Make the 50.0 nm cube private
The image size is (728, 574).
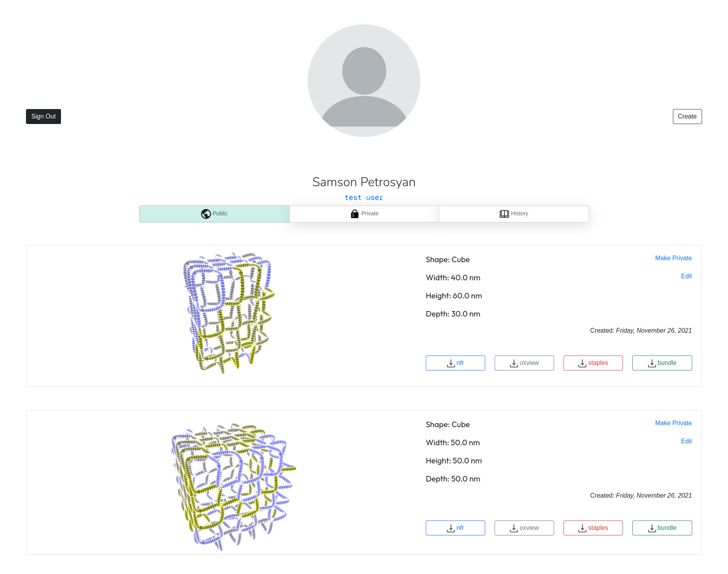673,423
